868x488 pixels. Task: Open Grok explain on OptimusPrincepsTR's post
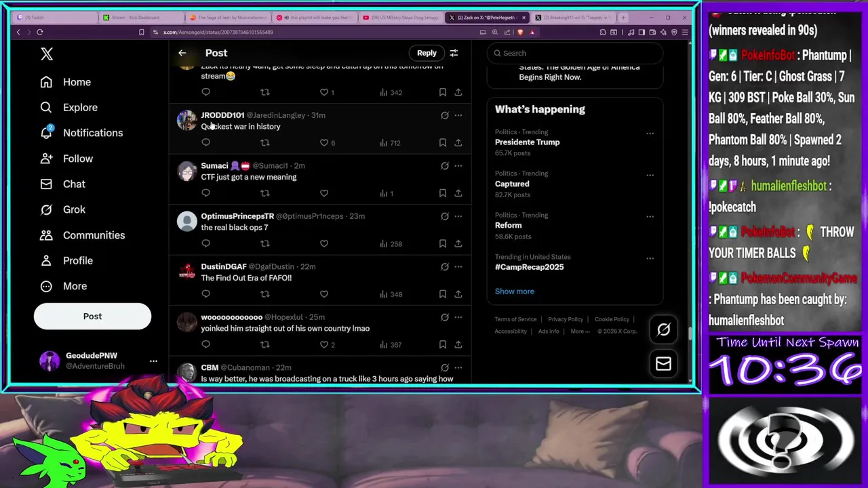pyautogui.click(x=445, y=216)
